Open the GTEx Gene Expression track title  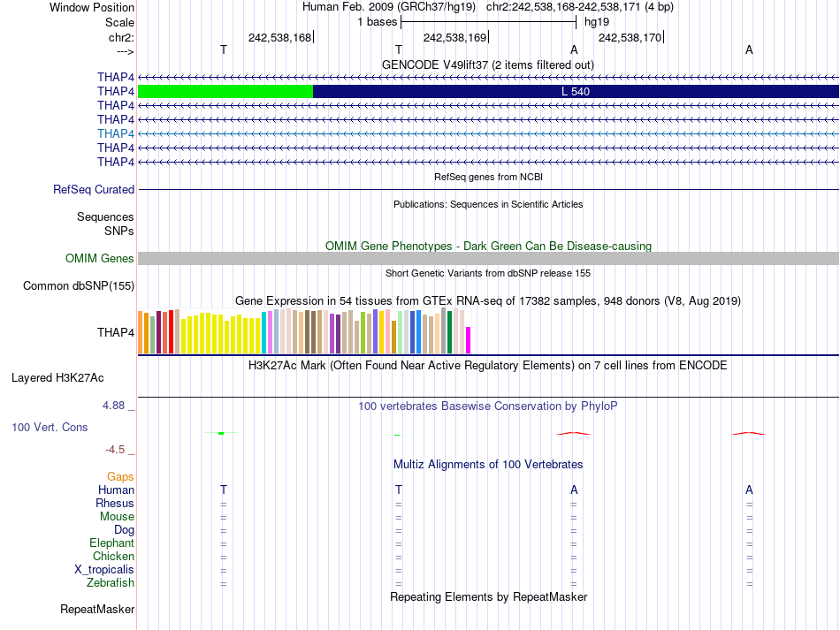click(487, 300)
